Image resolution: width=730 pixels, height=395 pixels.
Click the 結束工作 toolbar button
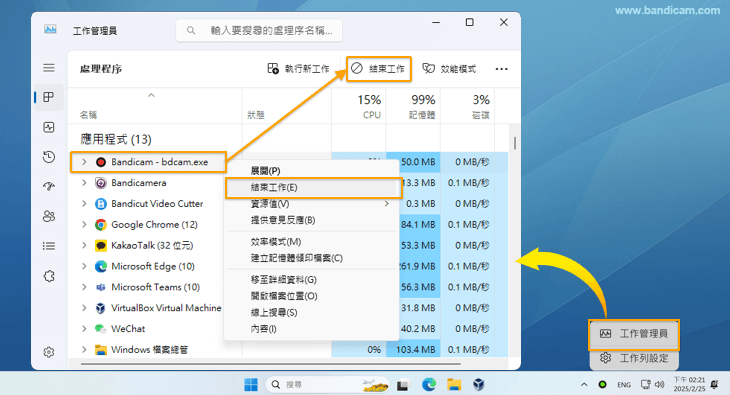click(x=378, y=69)
